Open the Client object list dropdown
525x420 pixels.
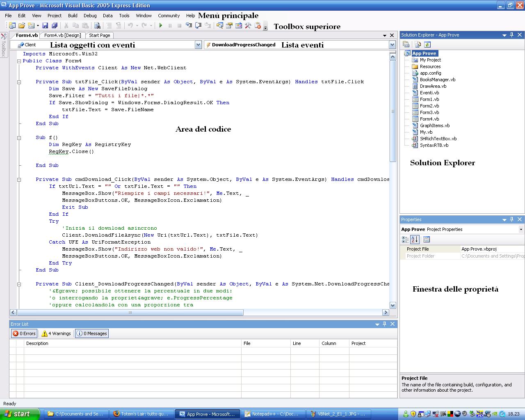click(x=198, y=45)
